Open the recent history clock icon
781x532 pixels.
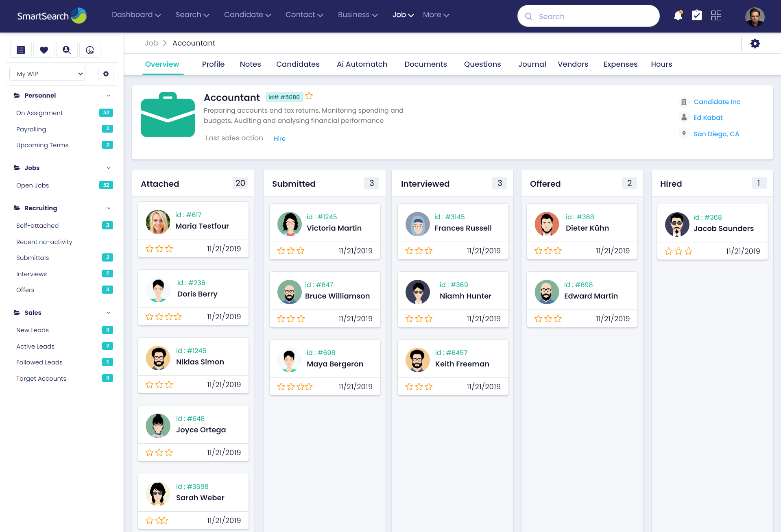click(90, 50)
